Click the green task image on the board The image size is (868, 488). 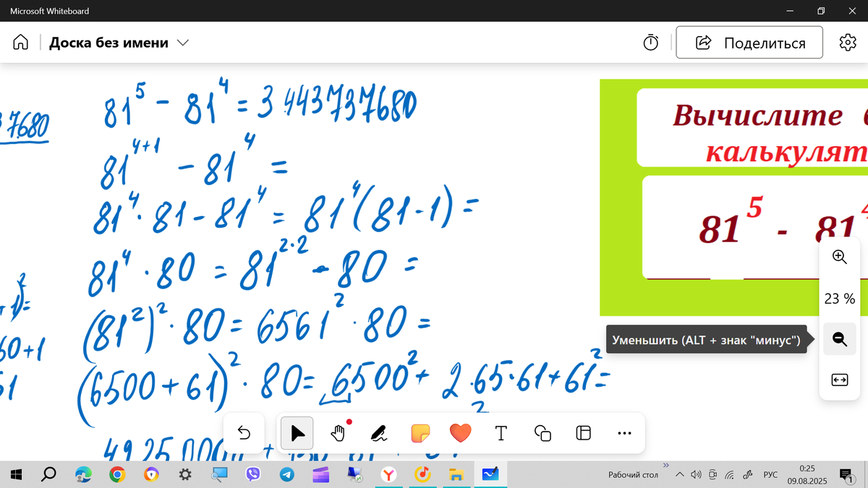point(733,197)
